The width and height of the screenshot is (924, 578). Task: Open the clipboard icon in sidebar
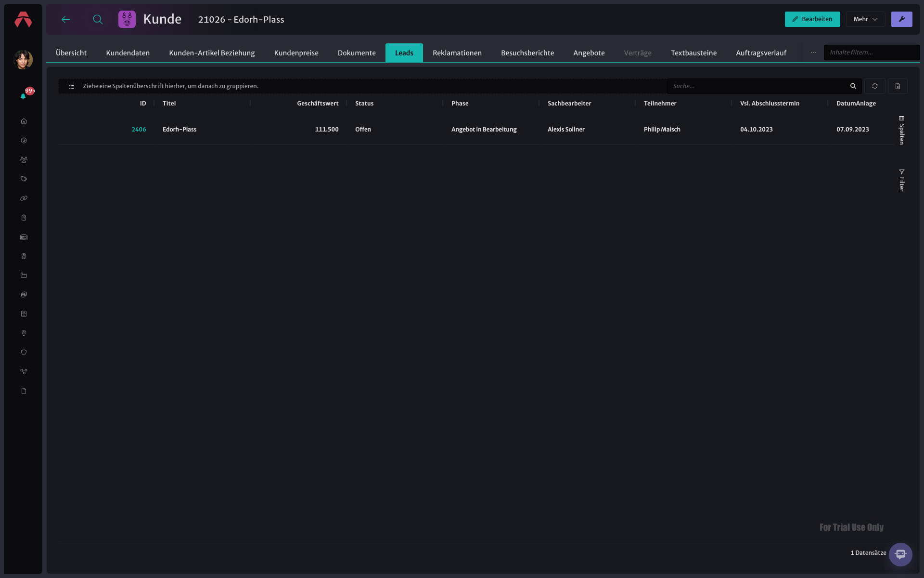(x=24, y=218)
